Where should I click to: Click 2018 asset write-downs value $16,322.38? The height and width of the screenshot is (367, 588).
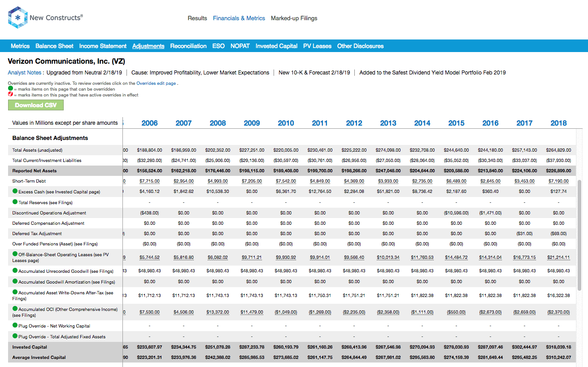[x=558, y=295]
